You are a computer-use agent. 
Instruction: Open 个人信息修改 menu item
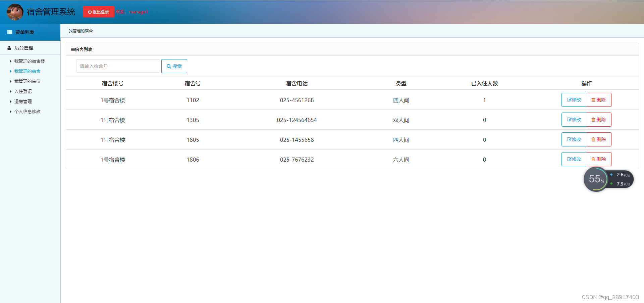click(x=27, y=112)
